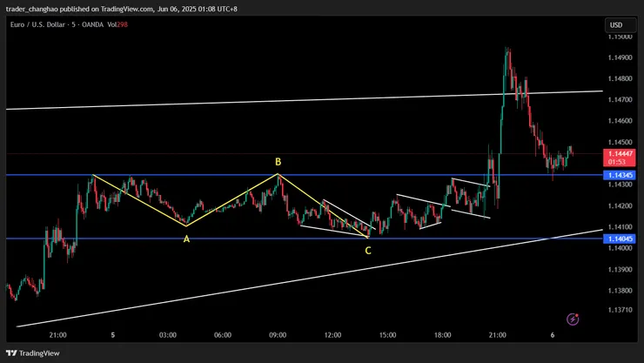
Task: Select the Euro / U.S. Dollar symbol title
Action: click(x=37, y=24)
